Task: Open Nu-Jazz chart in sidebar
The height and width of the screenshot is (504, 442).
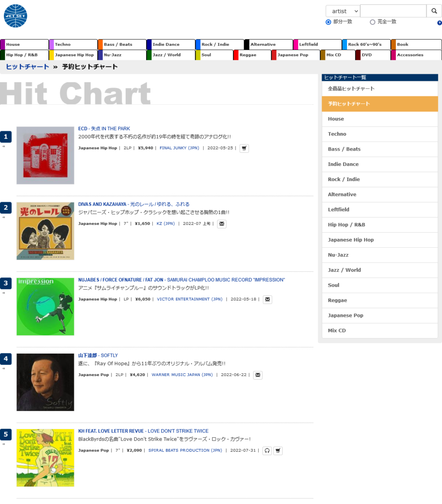Action: [x=379, y=255]
